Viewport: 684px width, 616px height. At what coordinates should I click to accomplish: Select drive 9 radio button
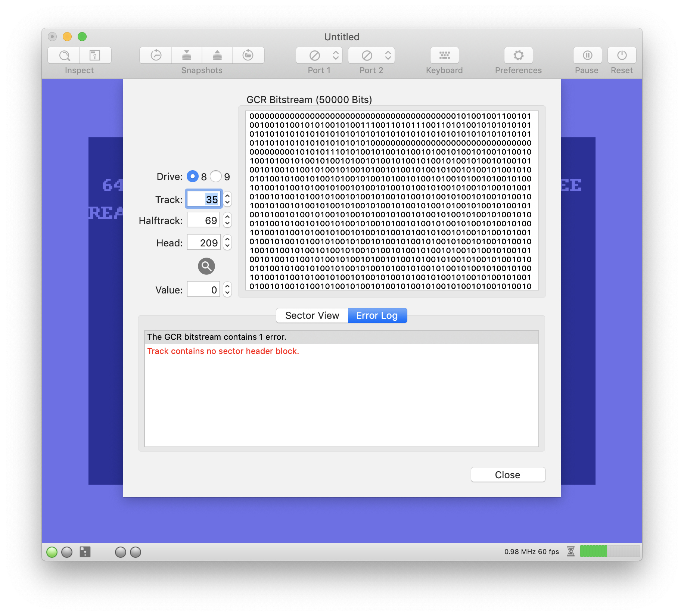[216, 176]
